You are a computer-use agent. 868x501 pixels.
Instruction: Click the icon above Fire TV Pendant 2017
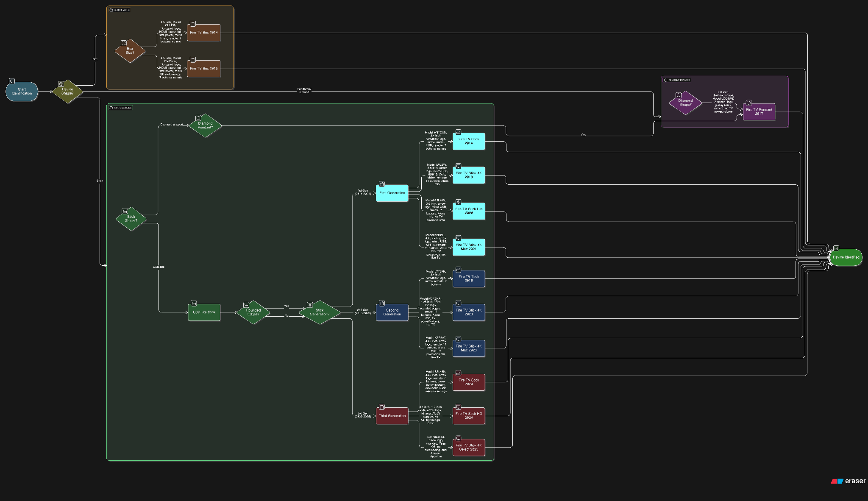(749, 103)
